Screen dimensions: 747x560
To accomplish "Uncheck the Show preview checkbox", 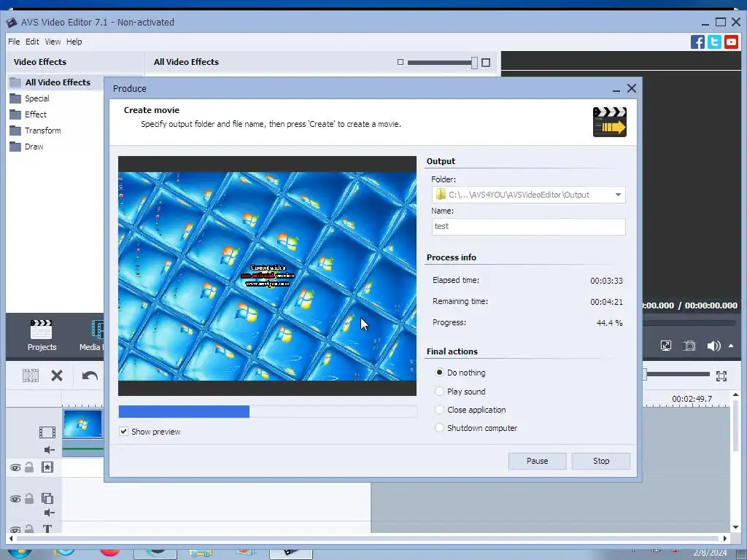I will click(x=123, y=432).
